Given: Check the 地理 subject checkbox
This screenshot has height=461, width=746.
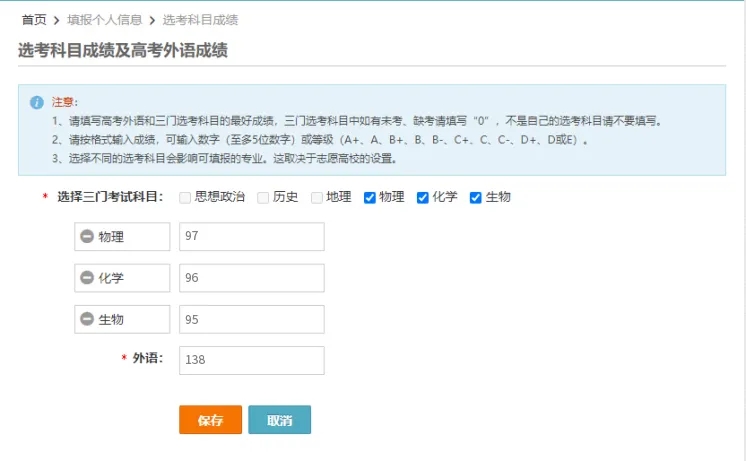Looking at the screenshot, I should coord(317,197).
